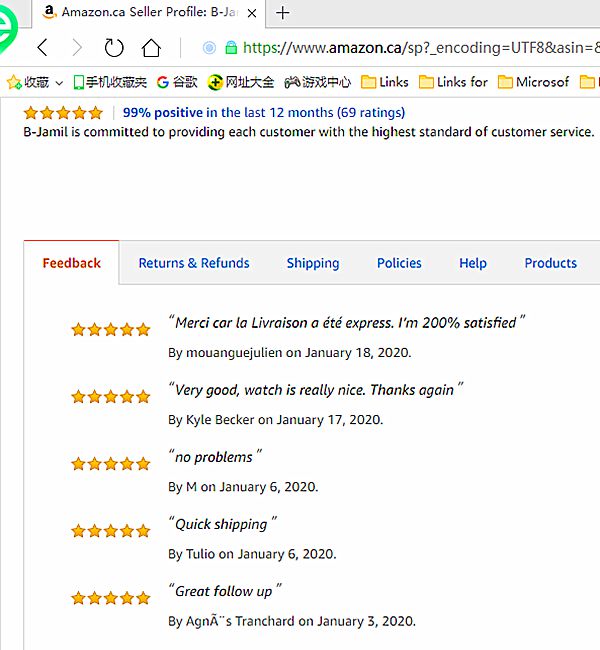
Task: Reload the page with the refresh icon
Action: [x=114, y=47]
